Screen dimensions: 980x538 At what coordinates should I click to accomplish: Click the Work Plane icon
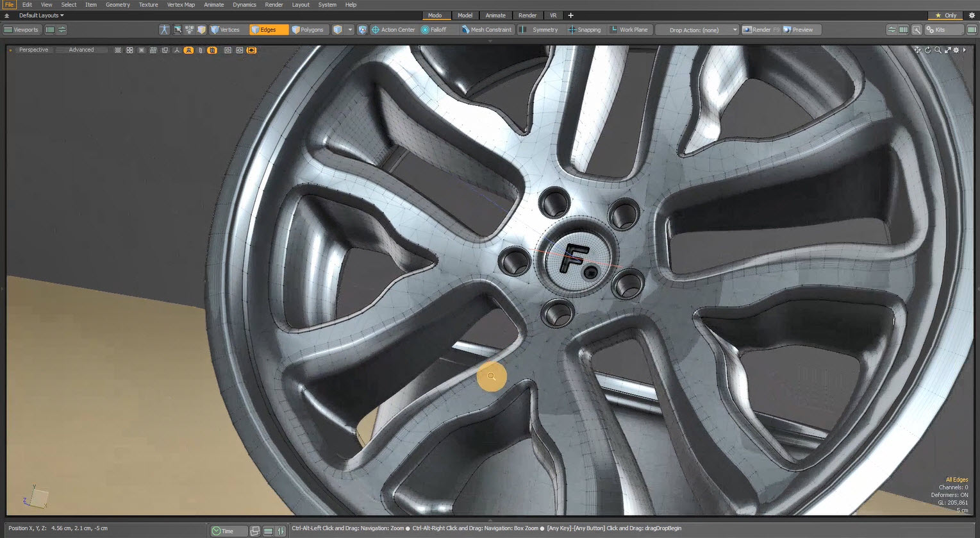(x=613, y=29)
